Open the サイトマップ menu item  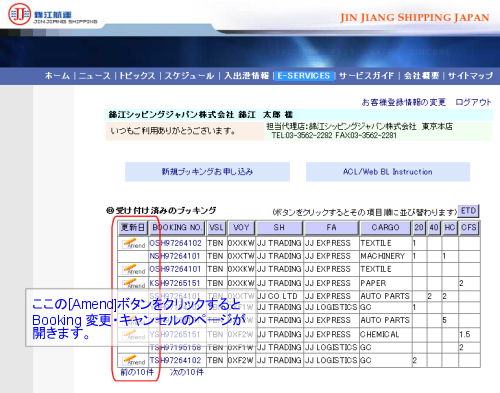(470, 76)
